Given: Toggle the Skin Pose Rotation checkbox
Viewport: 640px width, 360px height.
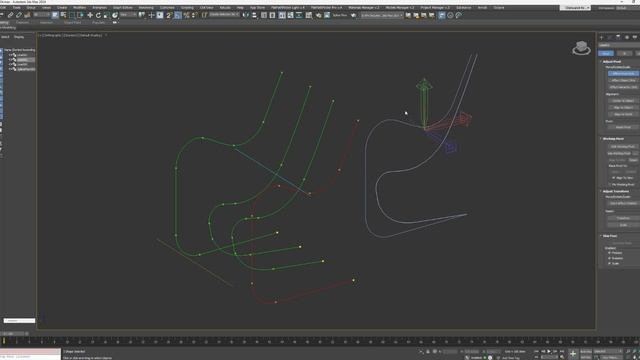Looking at the screenshot, I should [x=609, y=258].
